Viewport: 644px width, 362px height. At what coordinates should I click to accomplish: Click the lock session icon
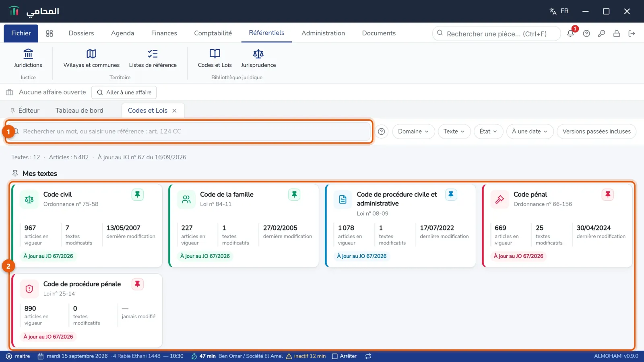click(x=616, y=33)
